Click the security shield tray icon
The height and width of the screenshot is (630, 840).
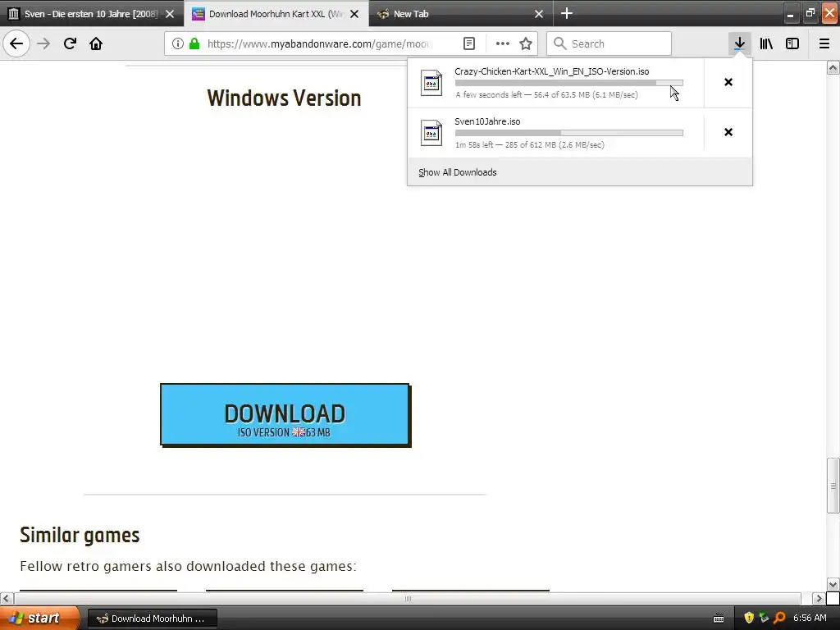pos(749,618)
